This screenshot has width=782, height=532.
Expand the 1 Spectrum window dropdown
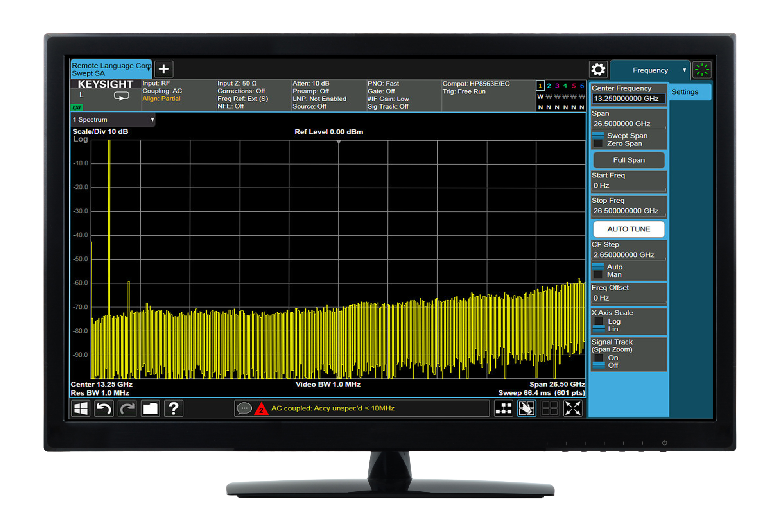coord(152,120)
